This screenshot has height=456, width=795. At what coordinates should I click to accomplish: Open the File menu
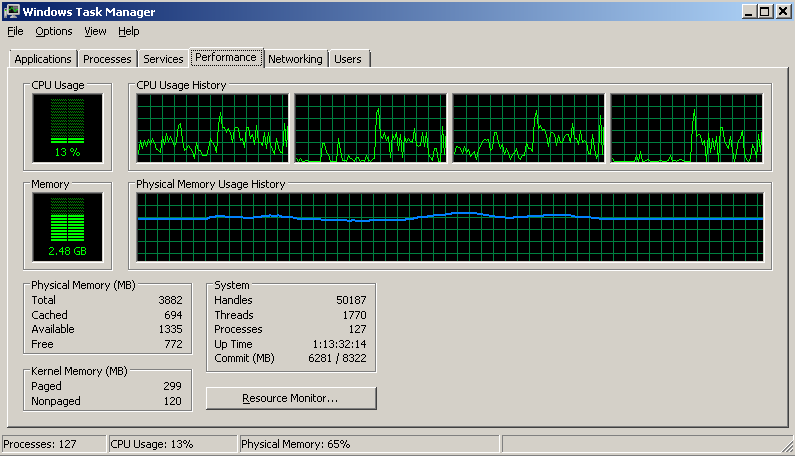click(15, 31)
